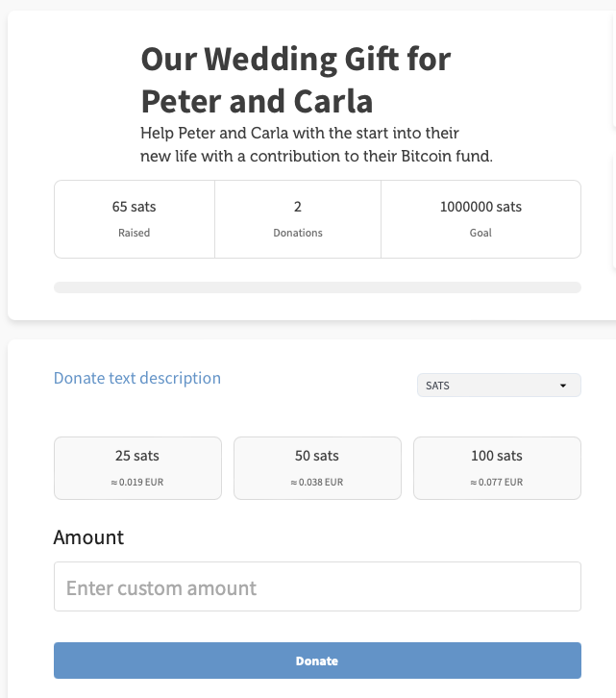The width and height of the screenshot is (616, 698).
Task: Click the 1000000 sats Goal stat
Action: [x=480, y=207]
